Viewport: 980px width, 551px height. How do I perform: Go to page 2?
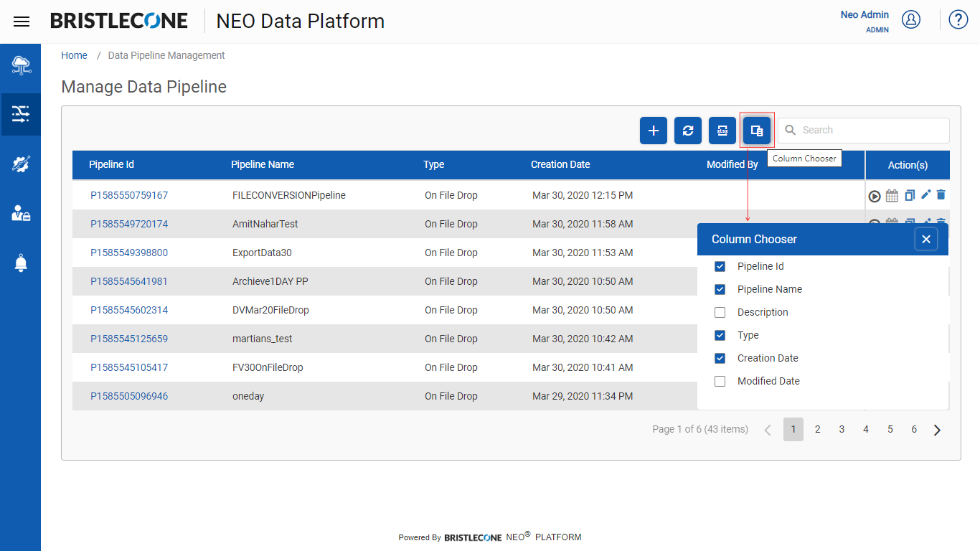coord(817,429)
